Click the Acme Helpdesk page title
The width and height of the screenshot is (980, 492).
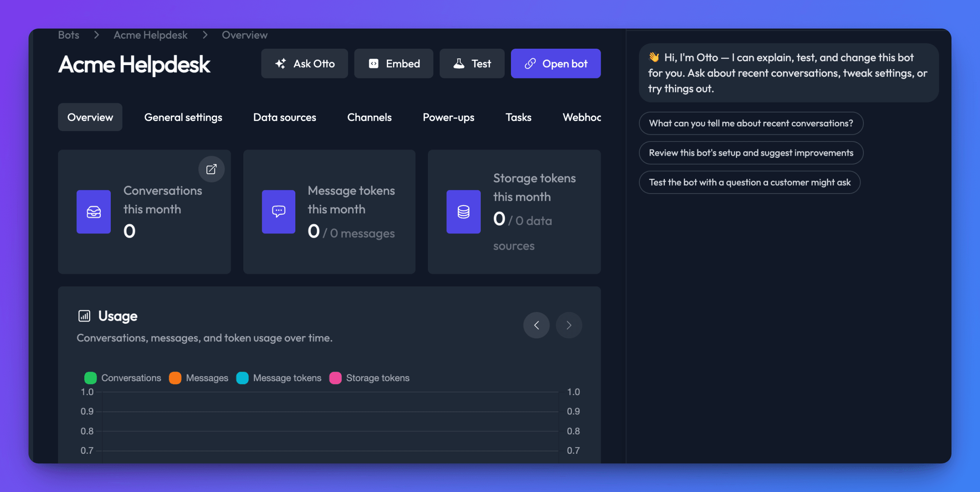click(134, 65)
